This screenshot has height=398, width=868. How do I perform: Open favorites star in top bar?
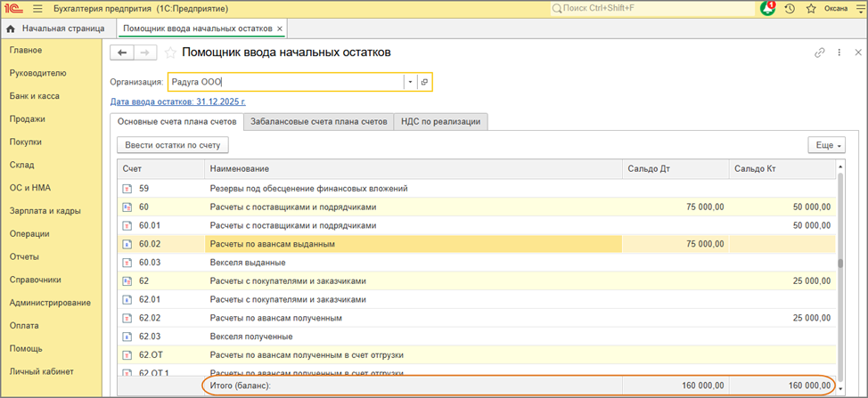point(811,9)
